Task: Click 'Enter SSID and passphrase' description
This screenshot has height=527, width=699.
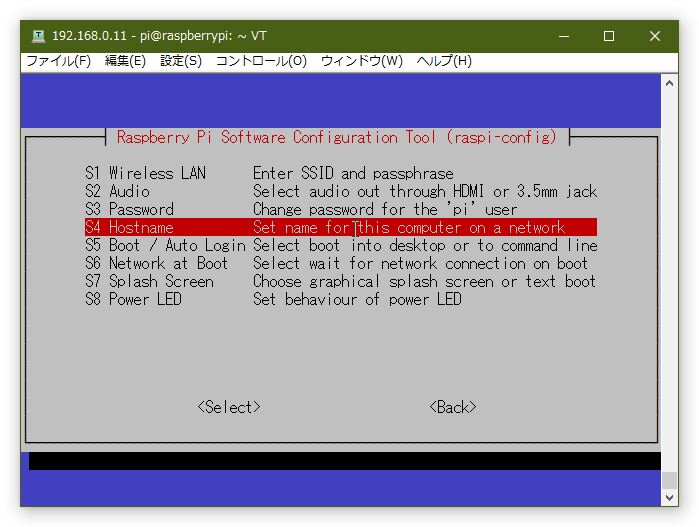Action: point(353,173)
